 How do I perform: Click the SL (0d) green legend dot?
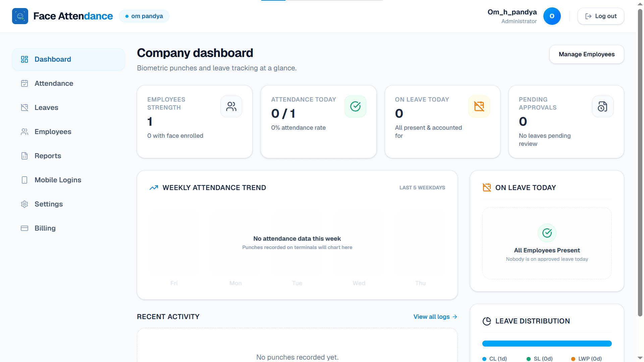[x=529, y=359]
